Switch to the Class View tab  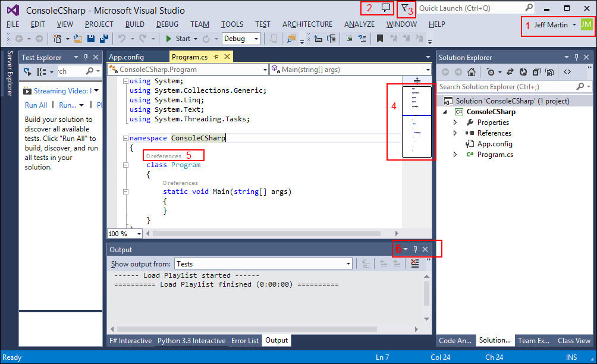574,341
